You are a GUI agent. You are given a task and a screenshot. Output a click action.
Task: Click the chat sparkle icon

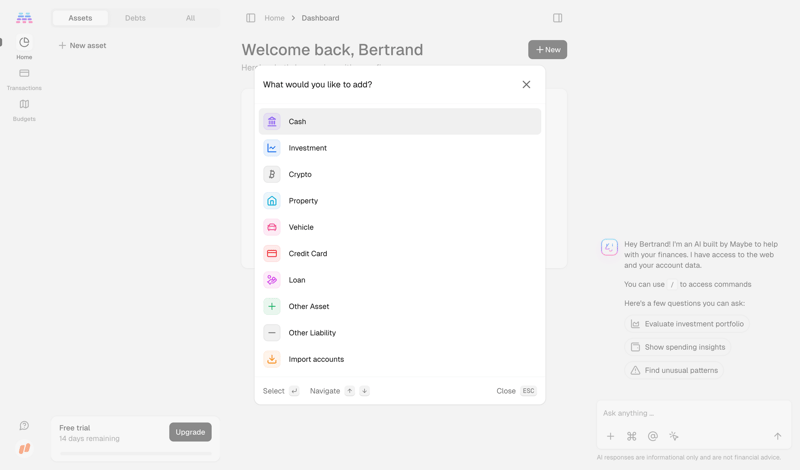(674, 436)
